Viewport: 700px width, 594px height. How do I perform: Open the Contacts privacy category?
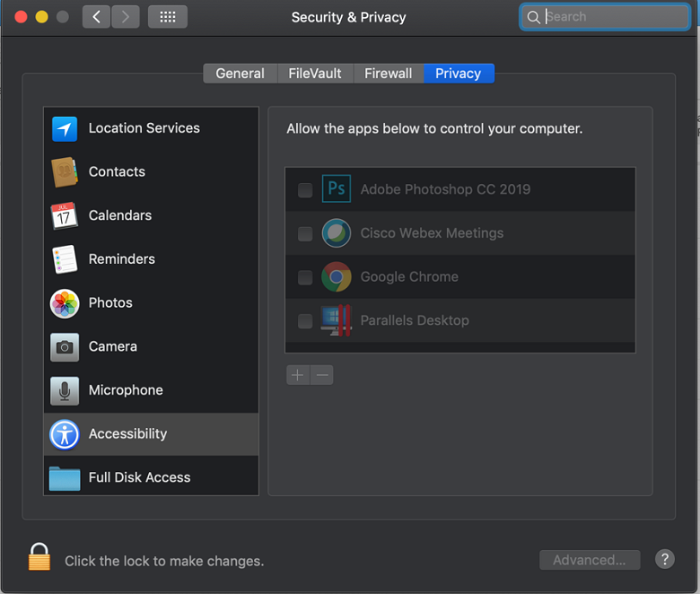coord(117,172)
